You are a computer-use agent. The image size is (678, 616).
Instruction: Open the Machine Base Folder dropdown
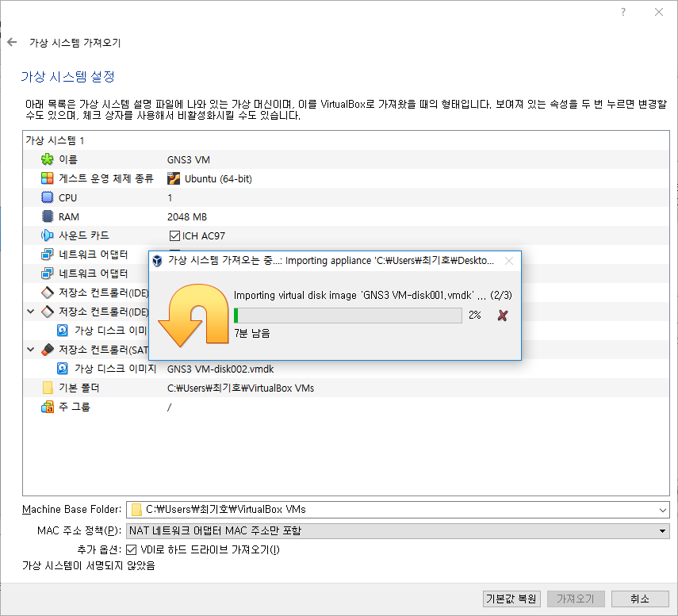[662, 510]
